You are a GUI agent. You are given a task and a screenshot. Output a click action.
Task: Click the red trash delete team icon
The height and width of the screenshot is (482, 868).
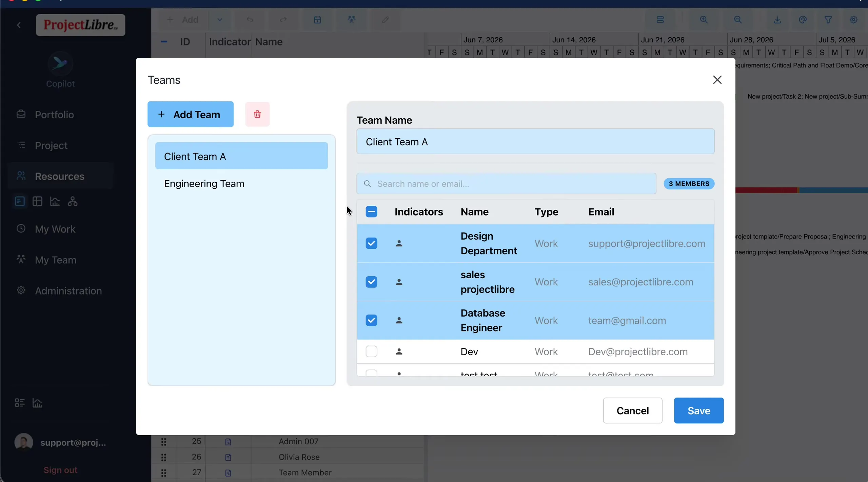pyautogui.click(x=257, y=114)
